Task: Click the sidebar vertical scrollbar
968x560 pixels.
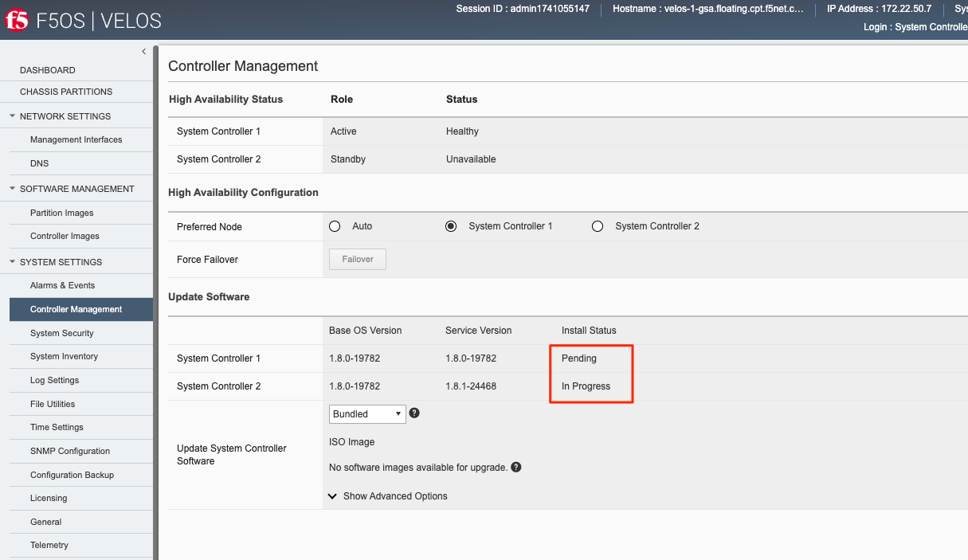Action: 156,303
